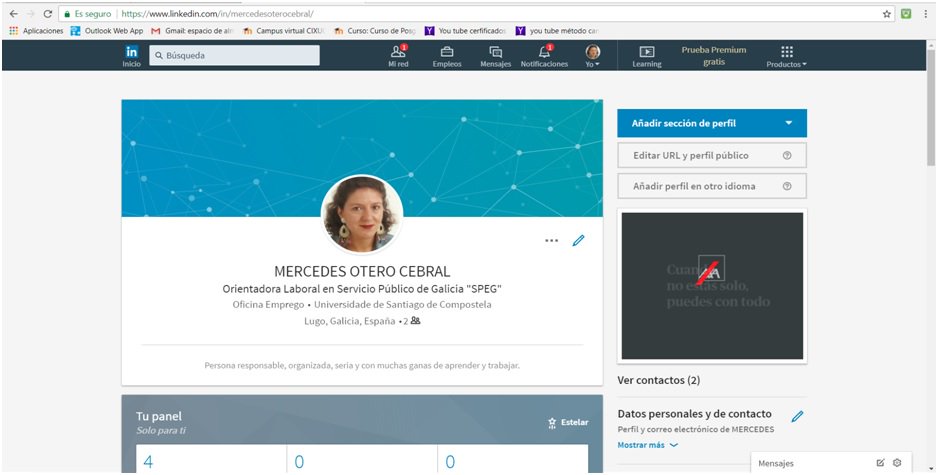Open the Gmail bookmark
This screenshot has height=475, width=938.
[193, 31]
